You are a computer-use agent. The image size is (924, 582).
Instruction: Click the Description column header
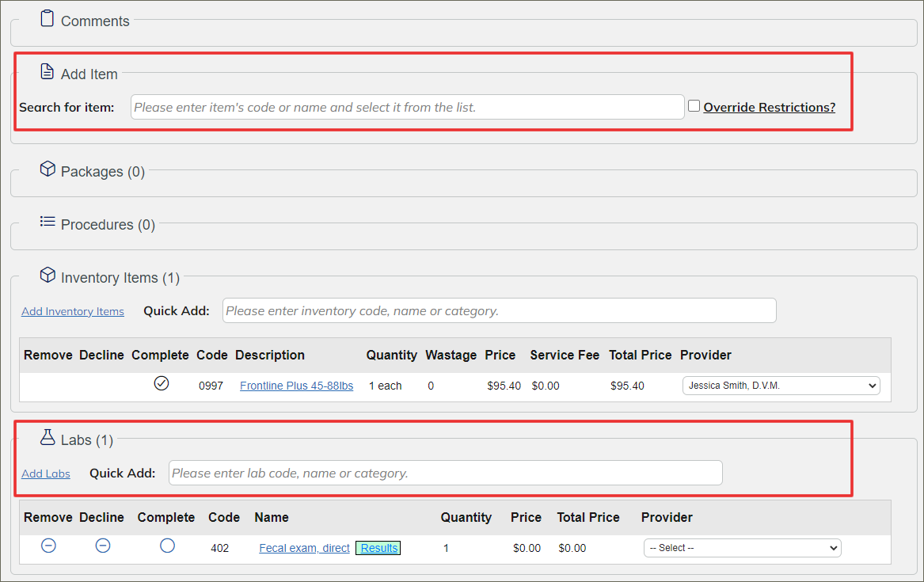point(270,356)
